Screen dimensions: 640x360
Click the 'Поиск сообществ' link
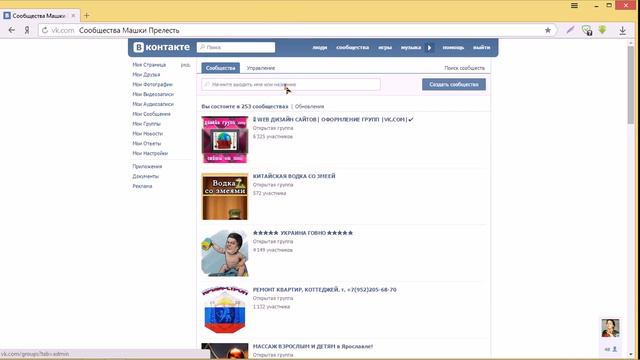coord(464,68)
